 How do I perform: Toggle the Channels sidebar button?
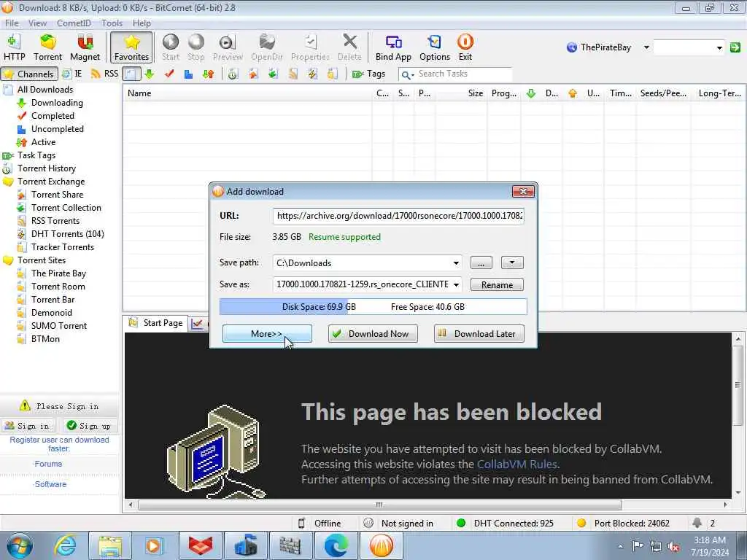29,74
